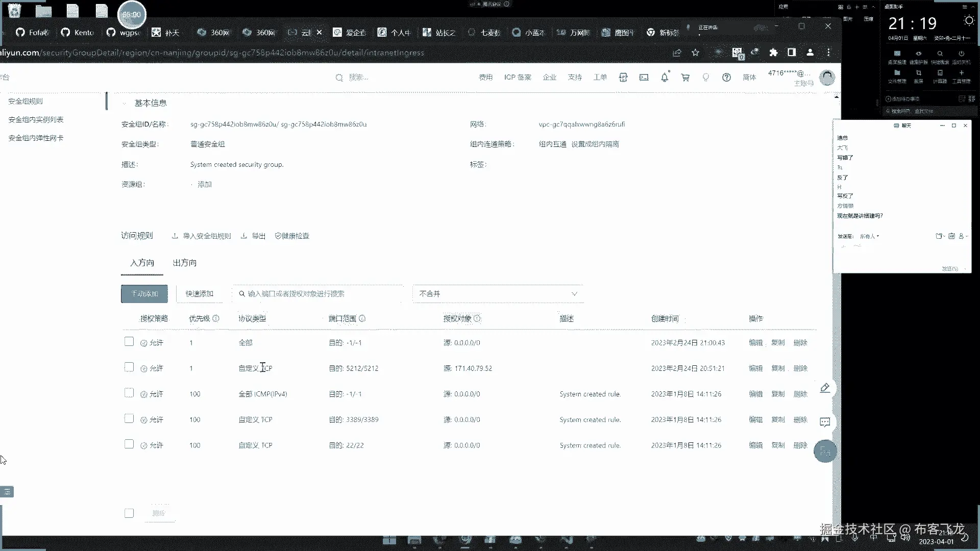
Task: Collapse the 基本信息 section
Action: click(125, 103)
